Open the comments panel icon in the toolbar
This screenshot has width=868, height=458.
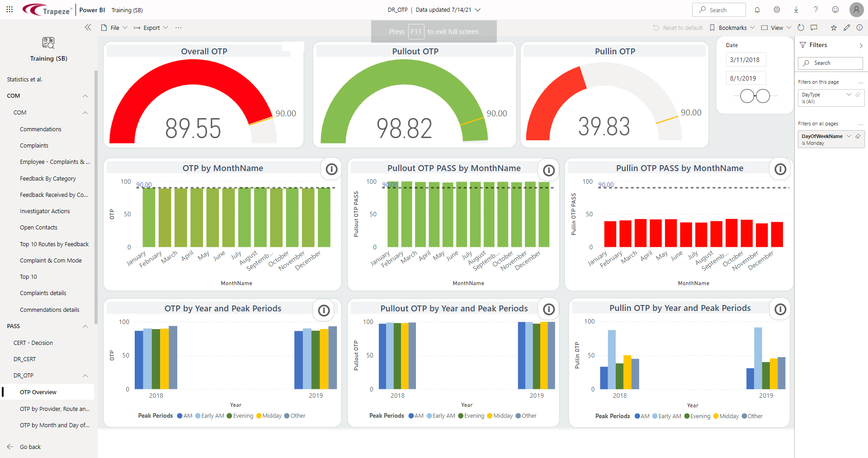(x=814, y=28)
